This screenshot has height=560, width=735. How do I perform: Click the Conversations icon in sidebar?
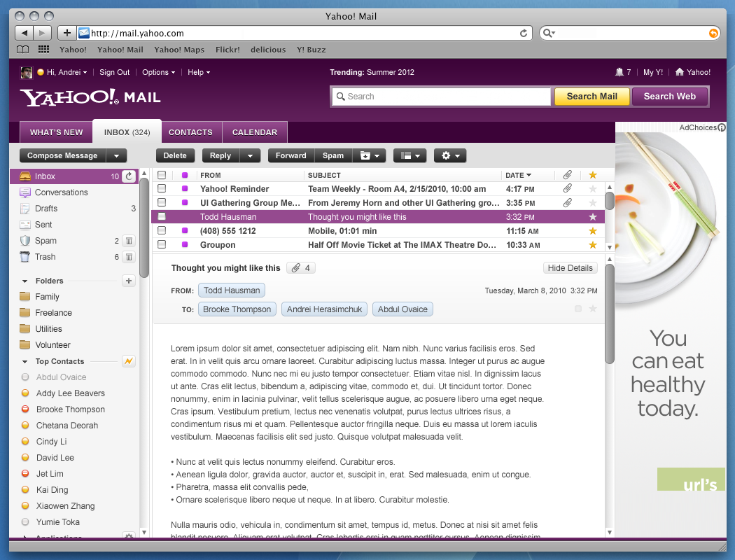24,192
